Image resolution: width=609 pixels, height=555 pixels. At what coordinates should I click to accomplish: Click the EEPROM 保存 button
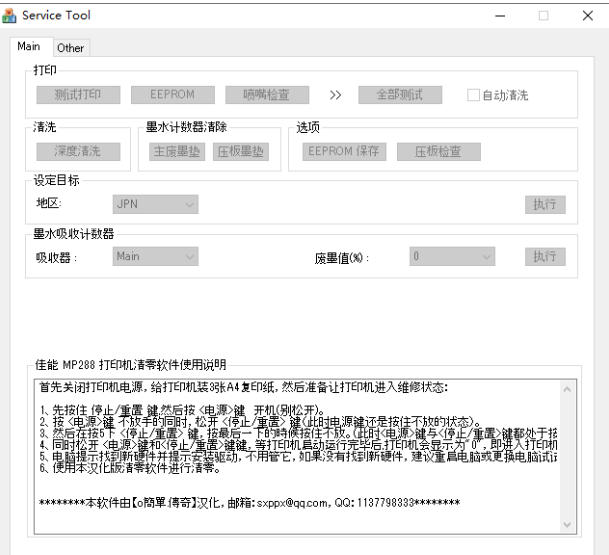pyautogui.click(x=344, y=151)
